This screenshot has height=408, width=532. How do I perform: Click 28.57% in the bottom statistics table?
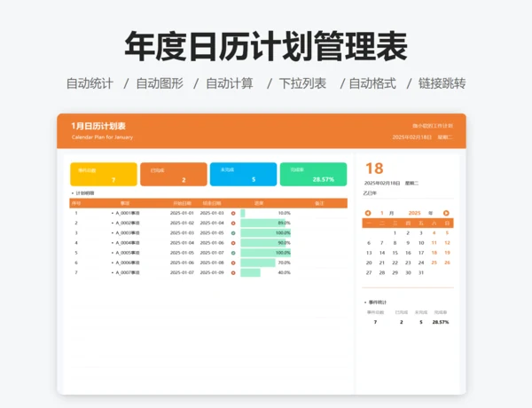pyautogui.click(x=441, y=322)
